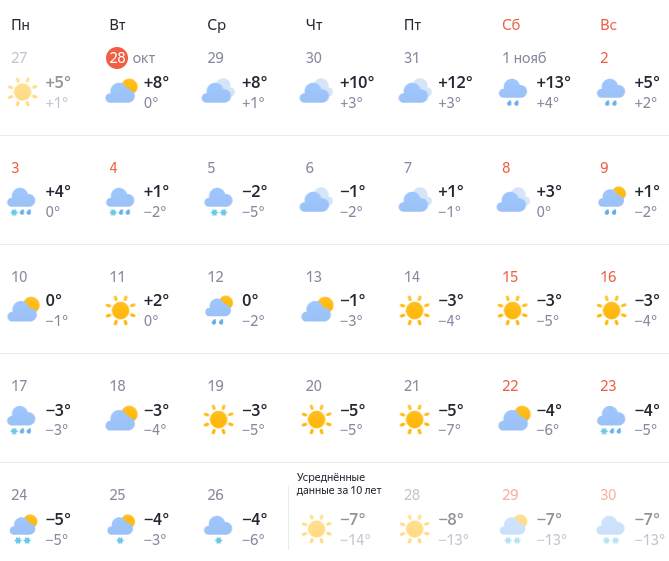Click the sun icon for November 19
The height and width of the screenshot is (561, 669).
[218, 419]
